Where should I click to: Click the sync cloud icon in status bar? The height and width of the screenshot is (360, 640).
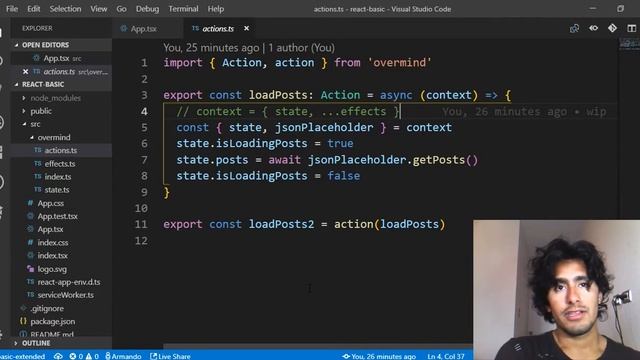coord(58,356)
